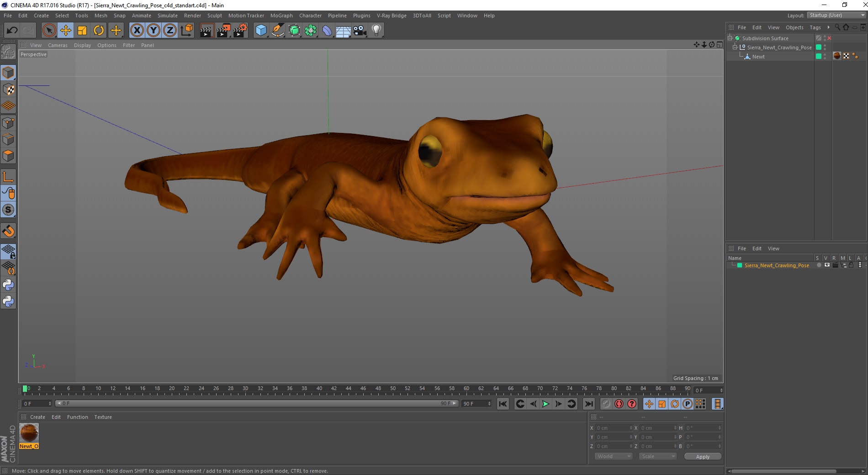The width and height of the screenshot is (868, 475).
Task: Enable Axis mode tool
Action: click(x=8, y=177)
